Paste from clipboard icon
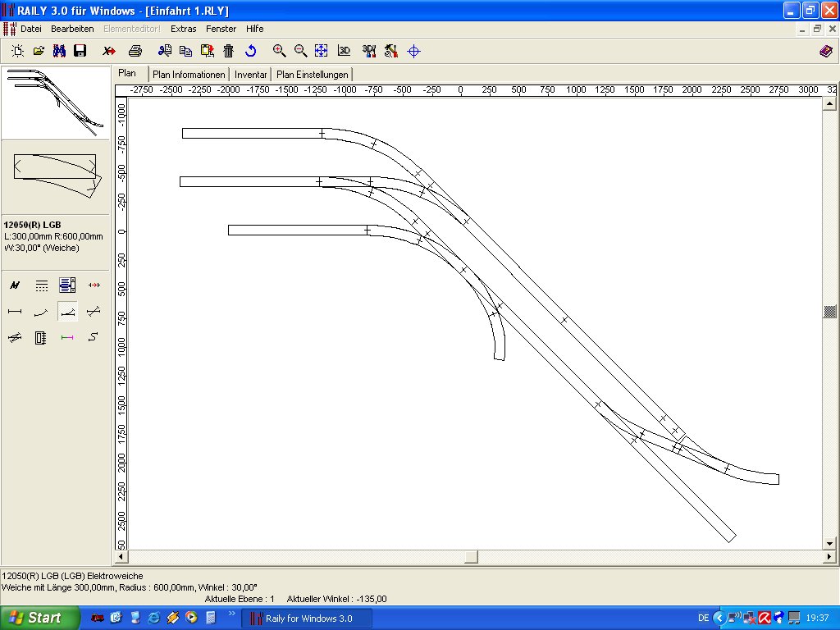The width and height of the screenshot is (840, 630). (x=207, y=51)
